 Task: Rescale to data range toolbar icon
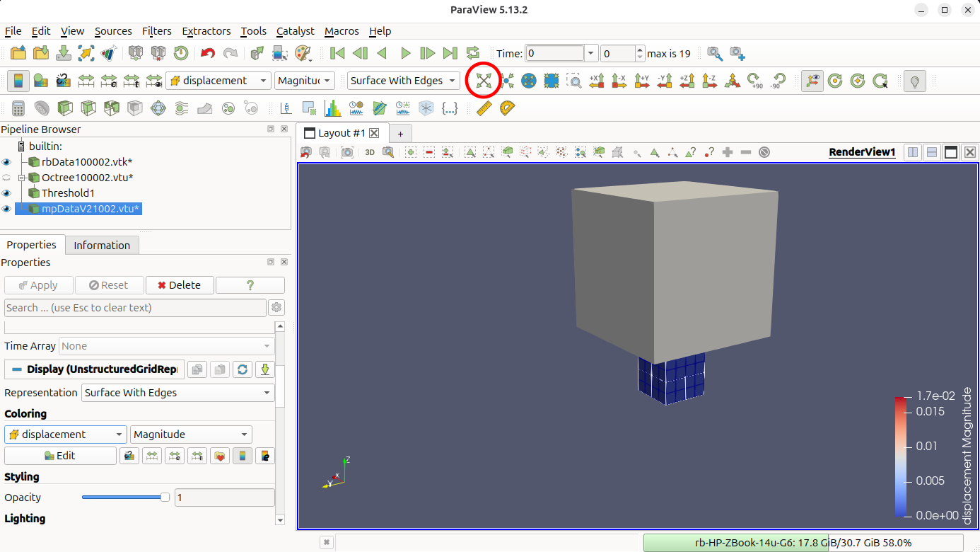(x=86, y=81)
